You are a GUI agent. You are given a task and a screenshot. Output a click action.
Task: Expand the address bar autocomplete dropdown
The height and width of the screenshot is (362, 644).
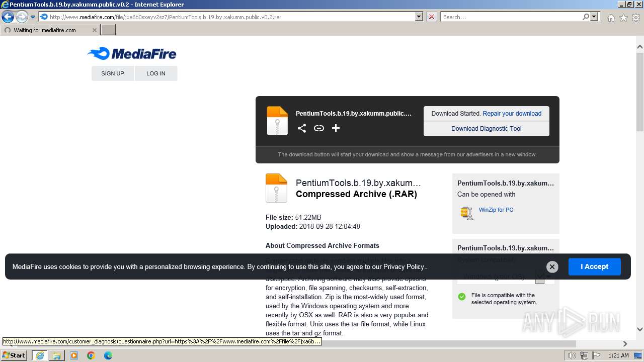tap(419, 17)
